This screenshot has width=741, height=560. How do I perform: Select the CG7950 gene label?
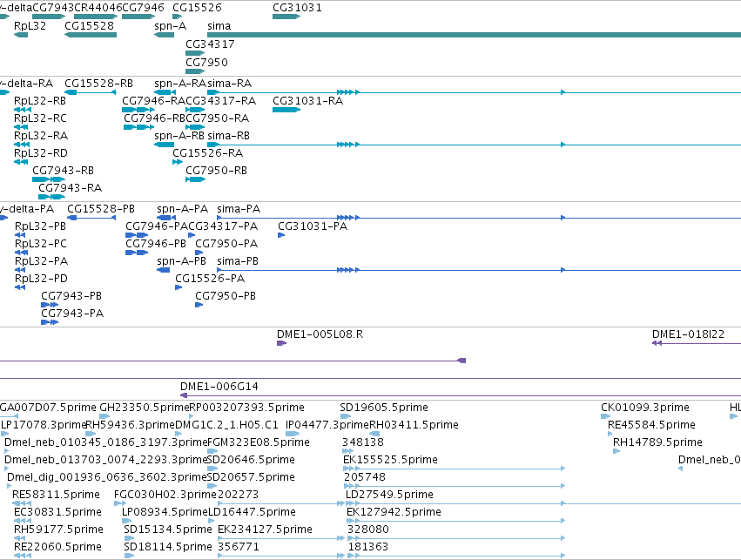coord(206,62)
